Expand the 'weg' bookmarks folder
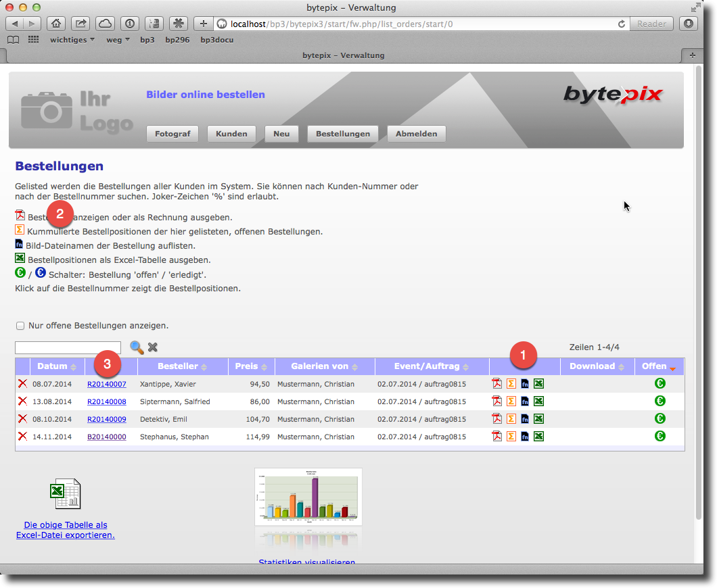The height and width of the screenshot is (588, 717). (118, 40)
